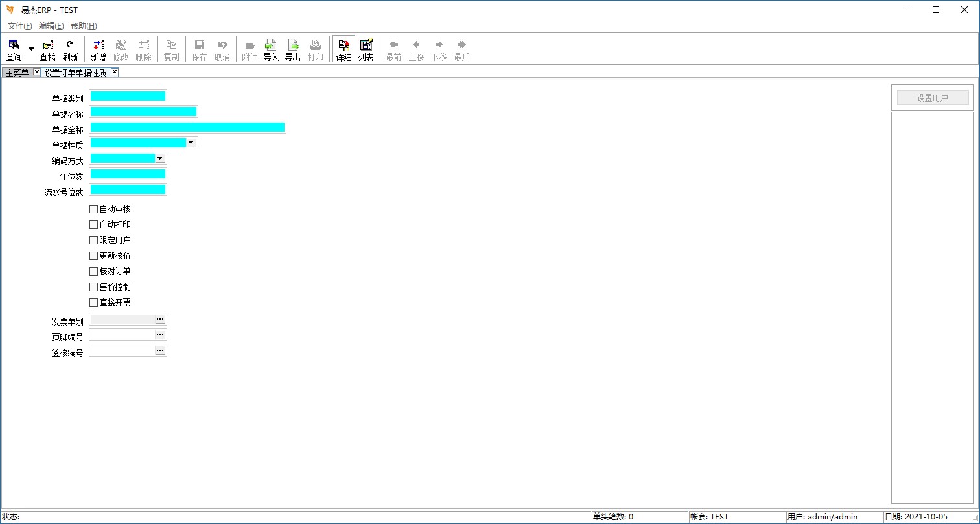Click the 查找 (Find) toolbar icon
The height and width of the screenshot is (524, 980).
[x=47, y=49]
